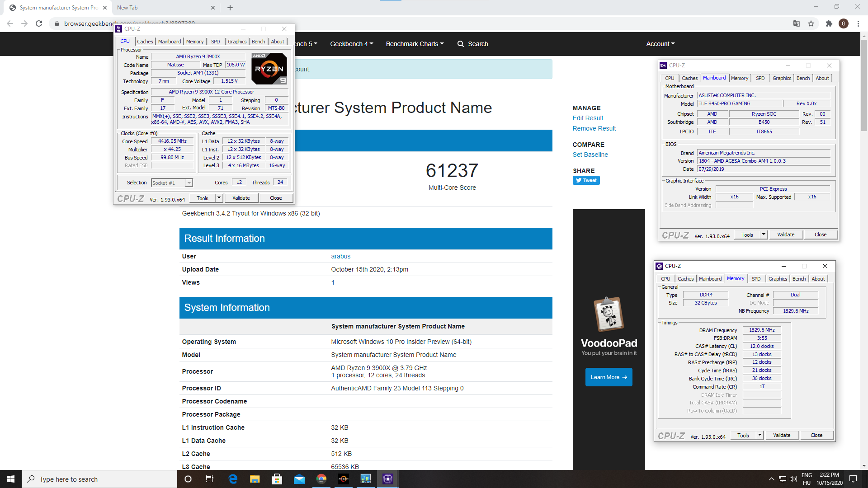Select Memory tab in CPU window
The width and height of the screenshot is (868, 488).
click(x=195, y=42)
